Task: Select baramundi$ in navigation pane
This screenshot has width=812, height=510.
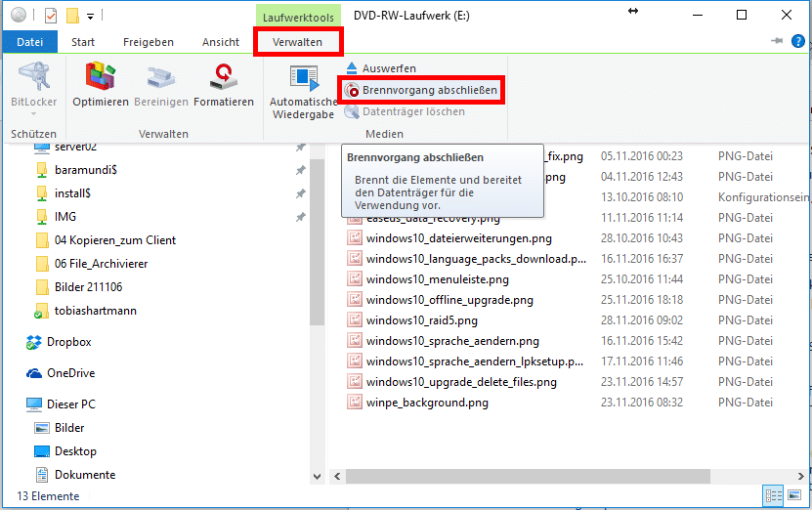Action: point(86,170)
